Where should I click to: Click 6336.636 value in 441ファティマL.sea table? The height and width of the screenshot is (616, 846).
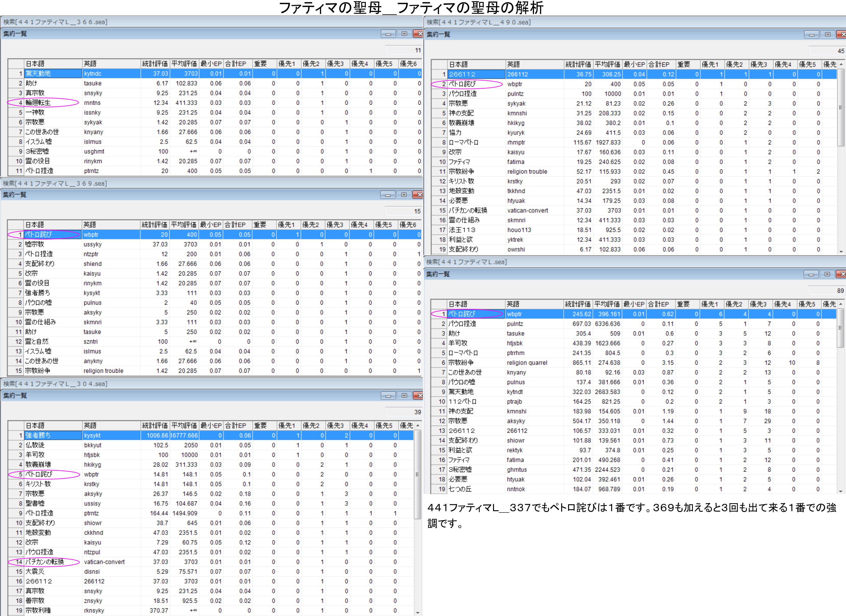point(607,324)
